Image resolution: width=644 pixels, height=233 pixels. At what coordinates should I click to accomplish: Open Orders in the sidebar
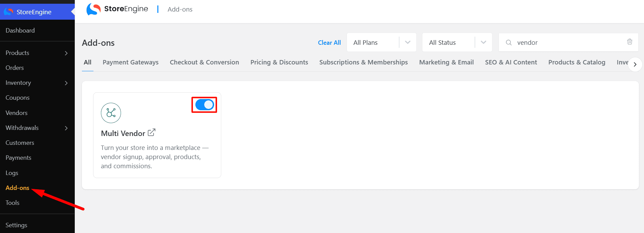(x=15, y=68)
